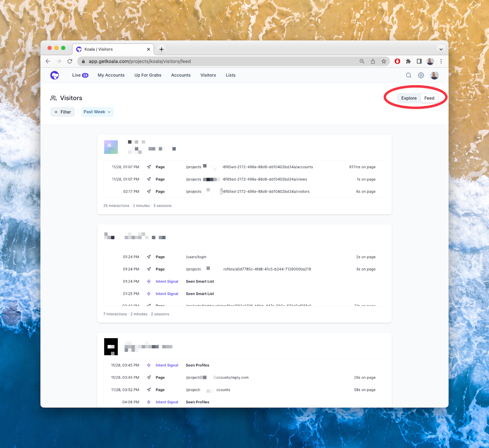Expand the tab search chevron
Image resolution: width=489 pixels, height=448 pixels.
441,49
